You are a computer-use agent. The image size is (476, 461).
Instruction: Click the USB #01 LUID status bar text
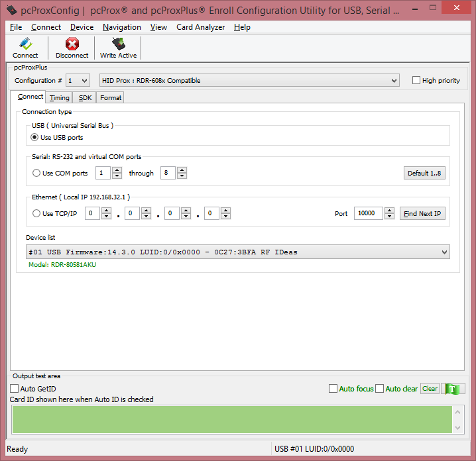314,449
